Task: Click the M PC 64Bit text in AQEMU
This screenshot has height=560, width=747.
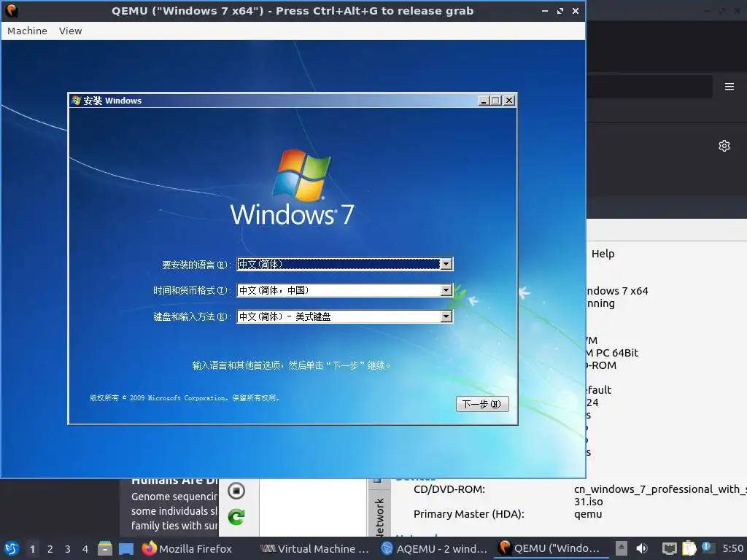Action: pos(612,353)
